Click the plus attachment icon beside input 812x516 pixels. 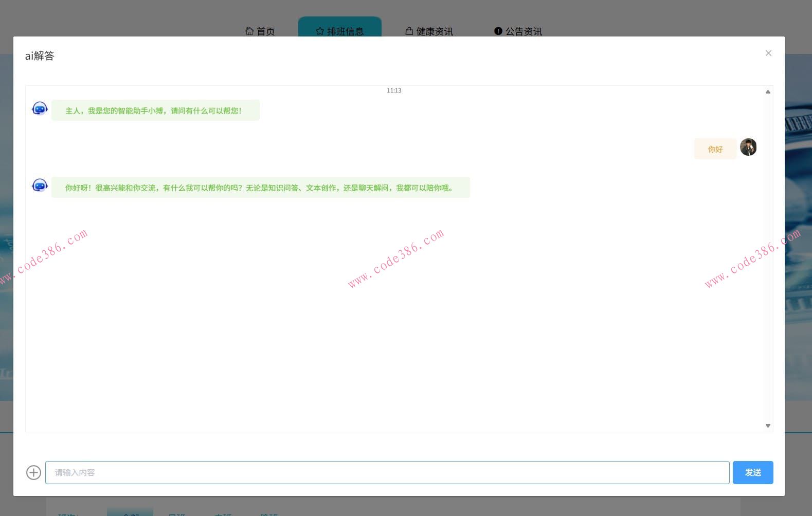click(x=33, y=472)
